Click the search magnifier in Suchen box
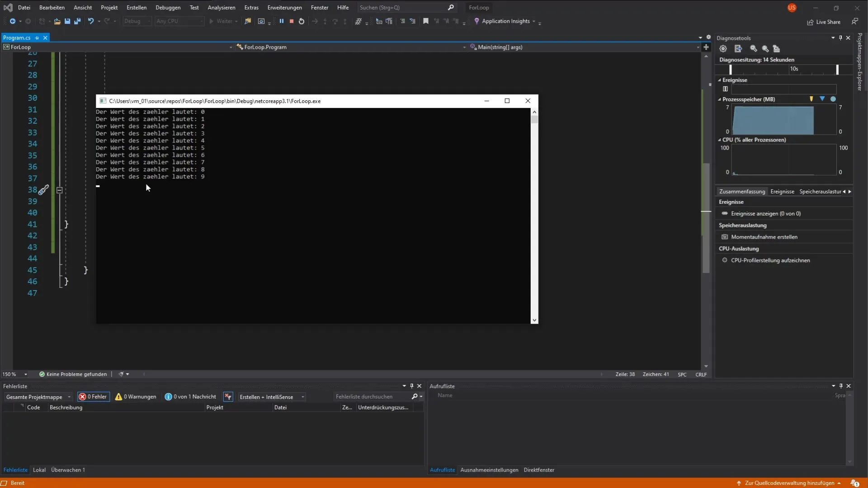This screenshot has height=488, width=868. (x=451, y=8)
